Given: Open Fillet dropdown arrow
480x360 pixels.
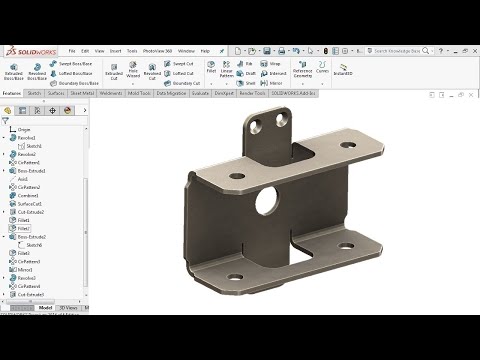Looking at the screenshot, I should [211, 84].
